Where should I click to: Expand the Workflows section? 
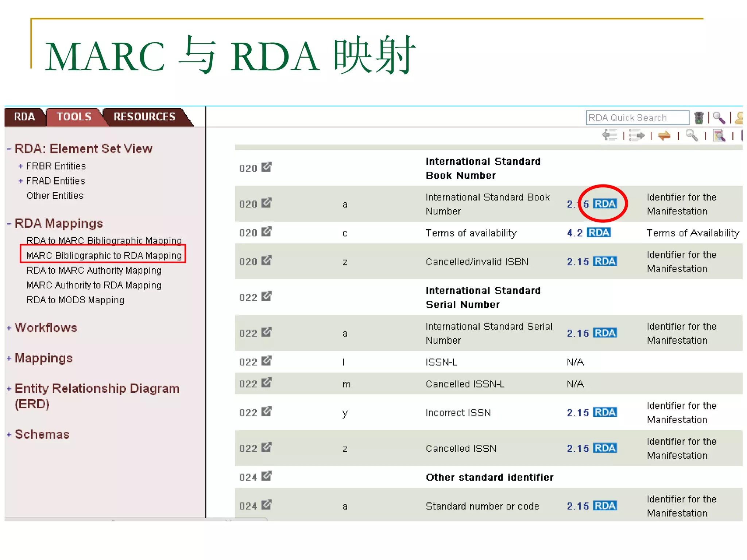(9, 328)
